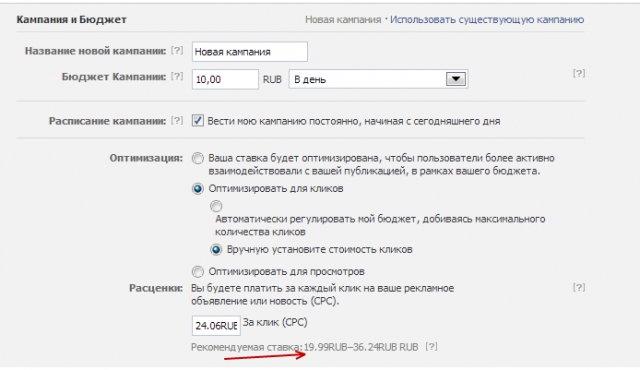Image resolution: width=640 pixels, height=370 pixels.
Task: Click RUB currency label beside budget
Action: click(272, 80)
